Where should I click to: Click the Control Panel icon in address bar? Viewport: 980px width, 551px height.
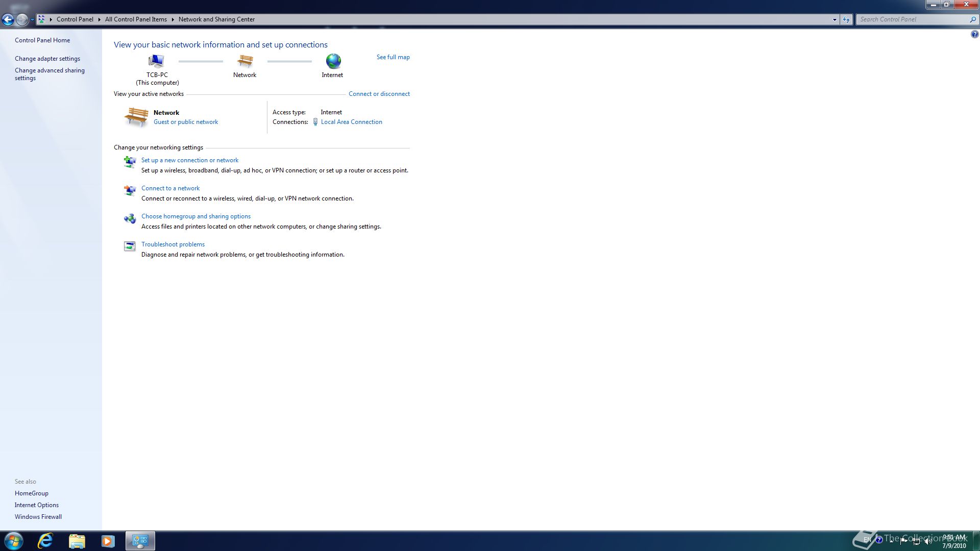coord(42,19)
